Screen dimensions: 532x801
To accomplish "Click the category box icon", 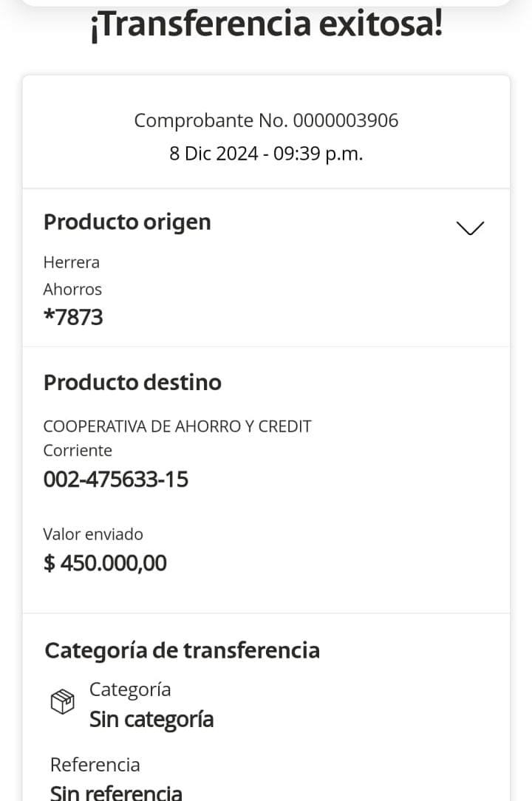I will click(x=62, y=701).
